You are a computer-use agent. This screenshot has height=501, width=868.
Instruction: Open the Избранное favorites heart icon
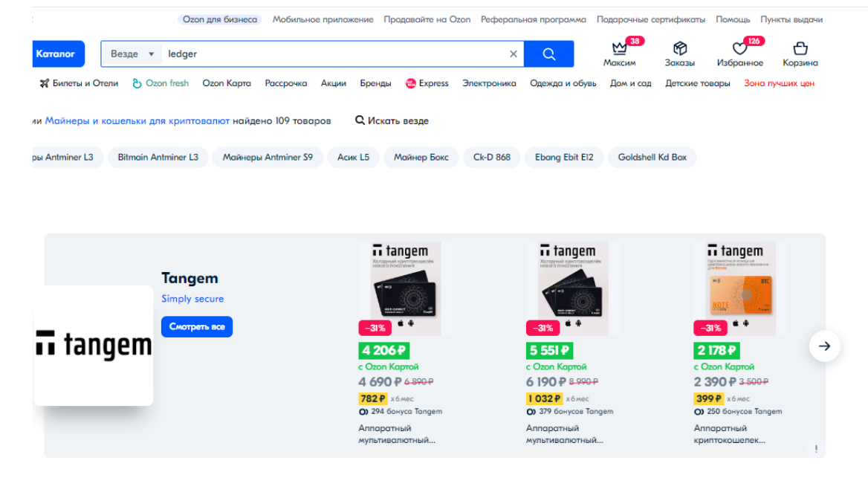coord(739,50)
